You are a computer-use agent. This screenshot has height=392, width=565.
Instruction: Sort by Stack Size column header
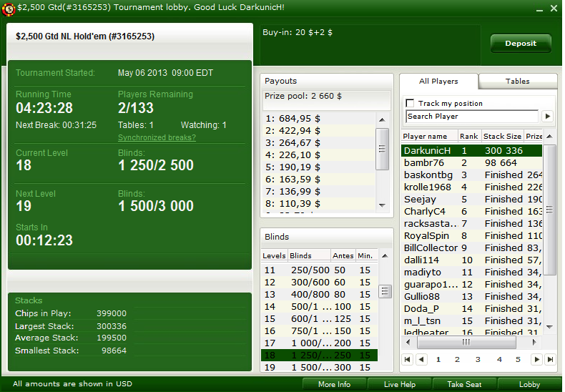(x=502, y=136)
